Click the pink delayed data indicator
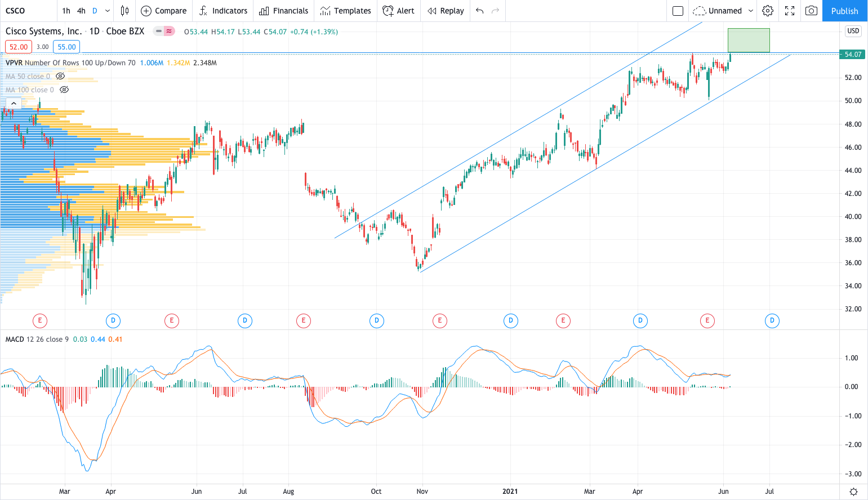The width and height of the screenshot is (868, 500). coord(169,32)
